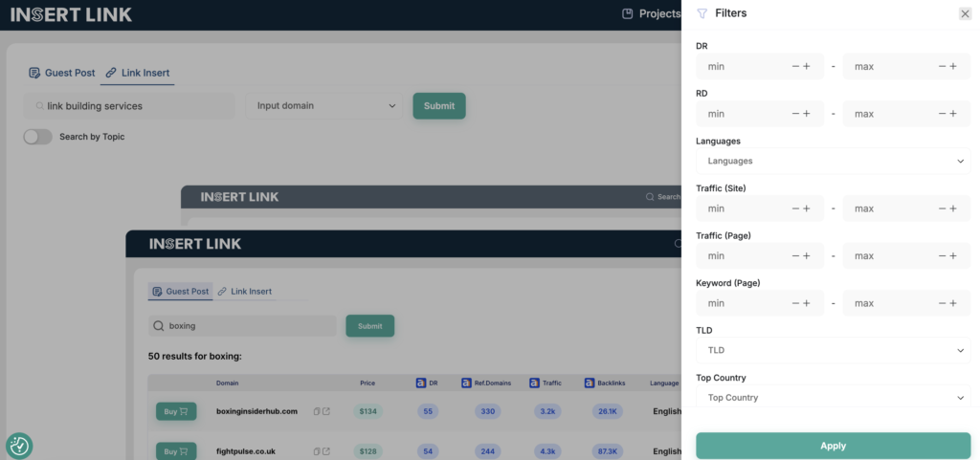Expand the Languages dropdown
The height and width of the screenshot is (460, 980).
click(834, 161)
